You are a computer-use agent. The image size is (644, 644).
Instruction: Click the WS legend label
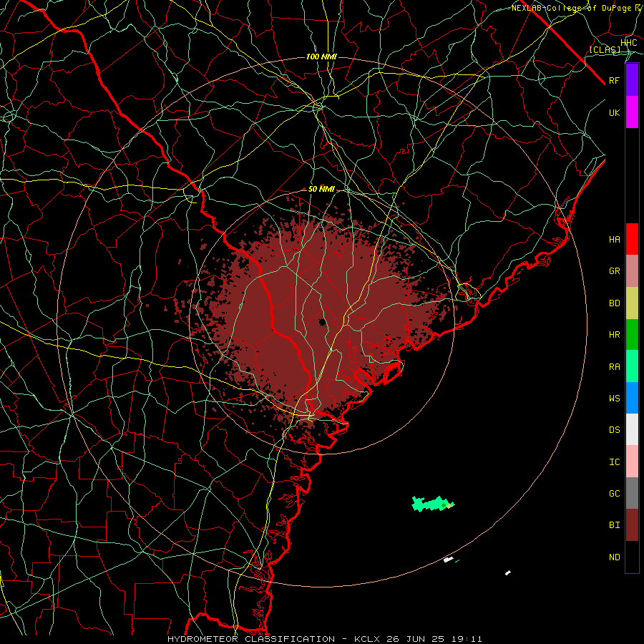pos(615,398)
